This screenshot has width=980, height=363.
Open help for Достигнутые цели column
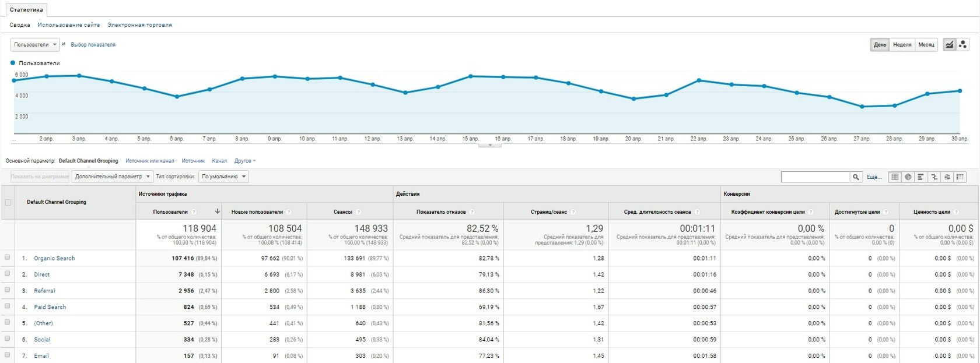pyautogui.click(x=886, y=212)
